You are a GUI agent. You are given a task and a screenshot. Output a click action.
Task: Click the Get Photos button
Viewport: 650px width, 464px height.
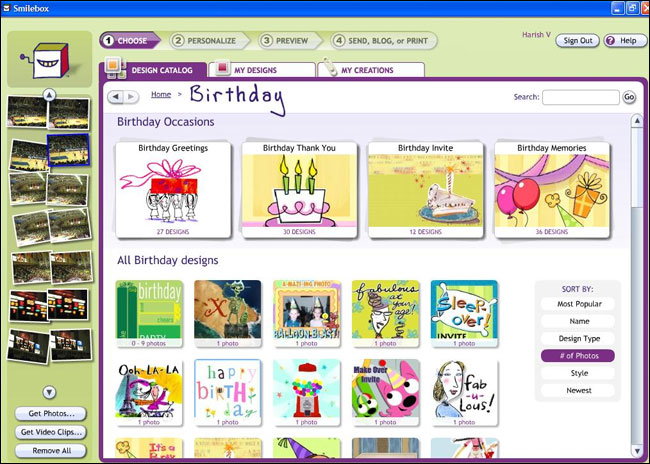point(50,414)
